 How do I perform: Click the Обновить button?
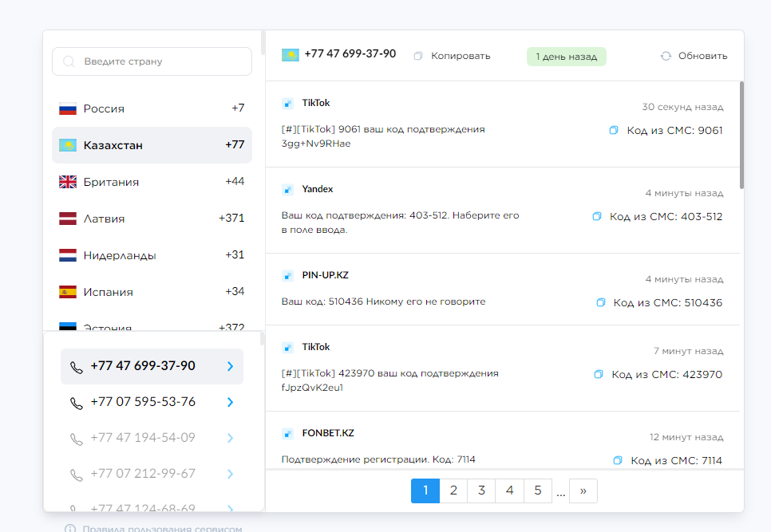point(694,56)
